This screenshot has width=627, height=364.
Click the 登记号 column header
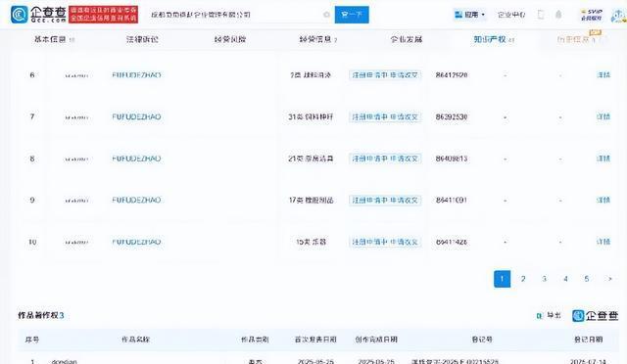[x=482, y=340]
